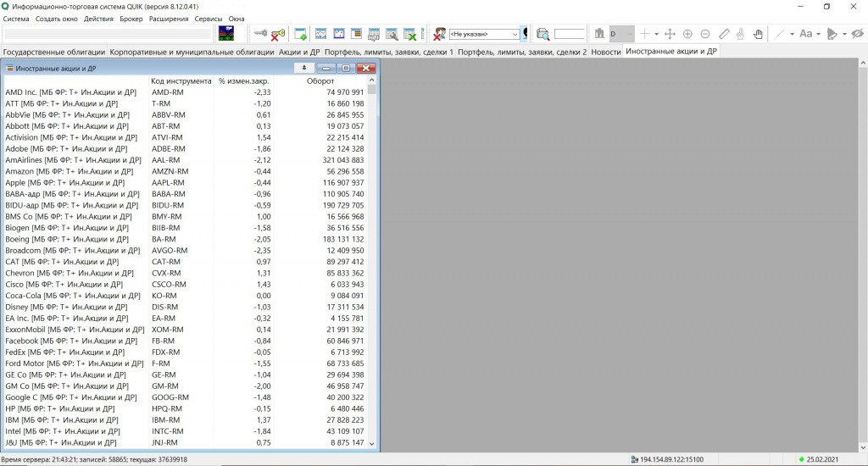Switch to the Новости tab
The image size is (868, 466).
click(x=605, y=52)
